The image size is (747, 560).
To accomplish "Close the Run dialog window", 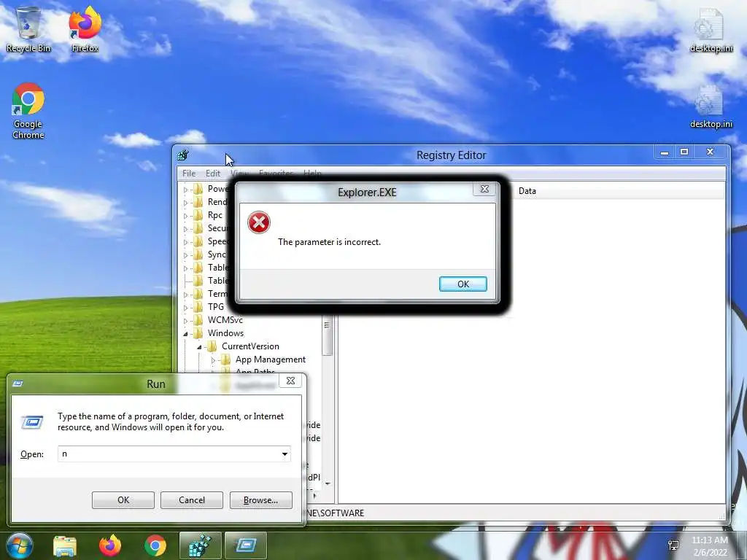I will tap(290, 381).
